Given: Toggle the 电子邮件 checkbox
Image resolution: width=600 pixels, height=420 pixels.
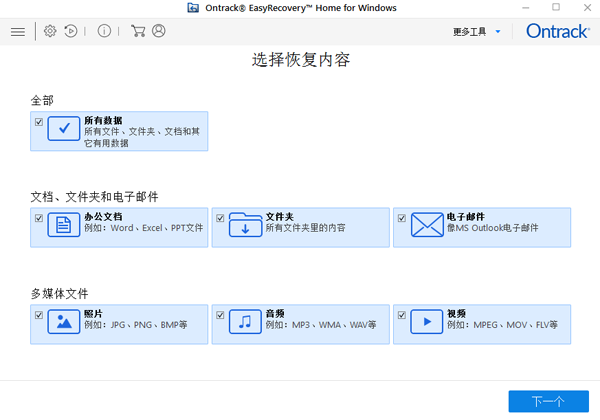Looking at the screenshot, I should click(x=402, y=217).
